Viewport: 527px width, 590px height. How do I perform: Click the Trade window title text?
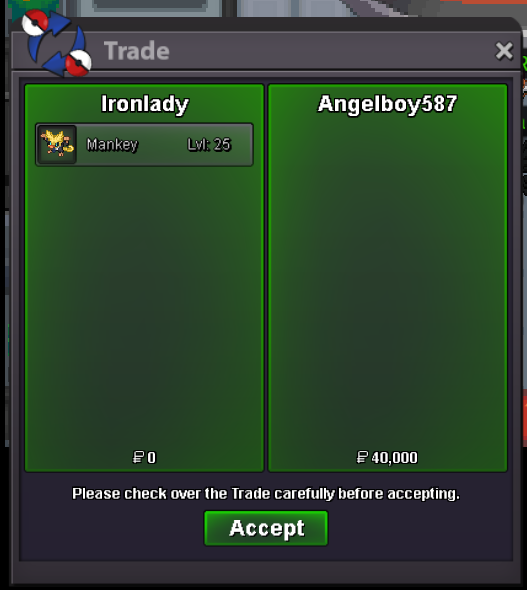[137, 51]
